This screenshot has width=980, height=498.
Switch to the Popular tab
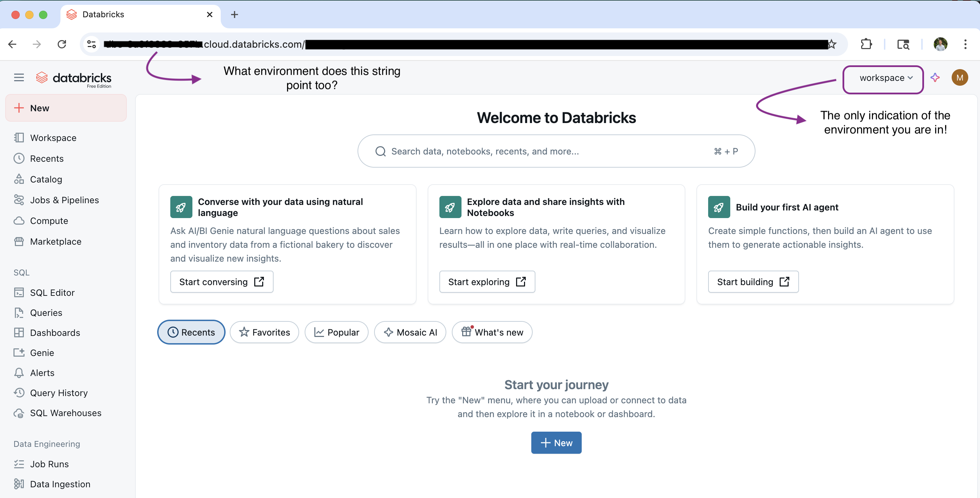coord(336,332)
